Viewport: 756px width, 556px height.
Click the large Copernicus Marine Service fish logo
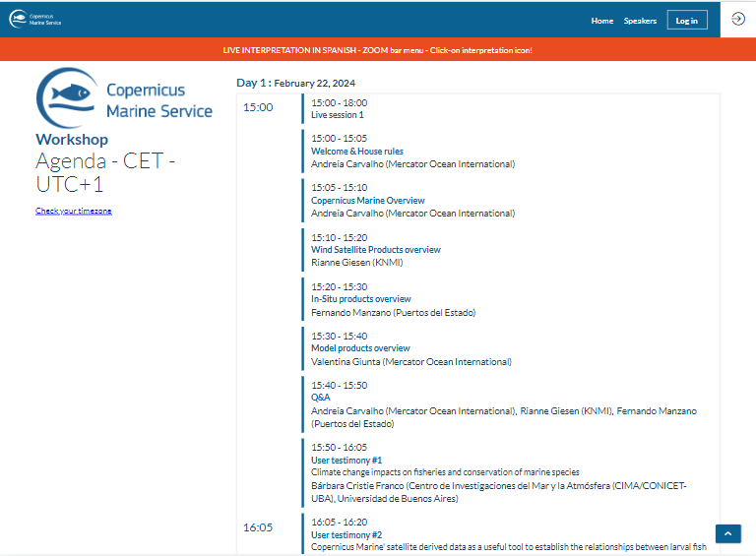(x=124, y=98)
